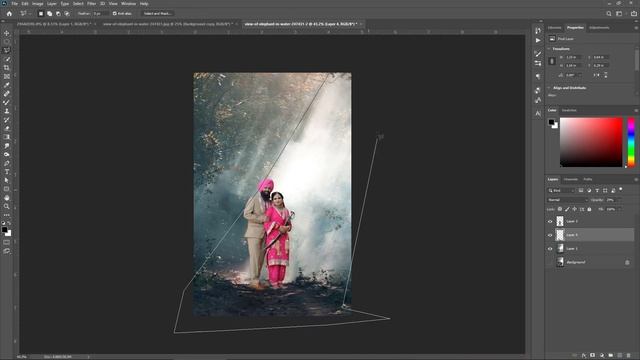The height and width of the screenshot is (360, 640).
Task: Select the Eyedropper tool
Action: (x=7, y=85)
